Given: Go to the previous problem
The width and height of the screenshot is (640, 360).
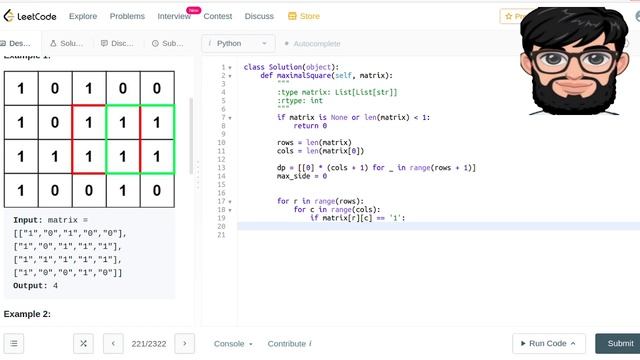Looking at the screenshot, I should tap(113, 344).
